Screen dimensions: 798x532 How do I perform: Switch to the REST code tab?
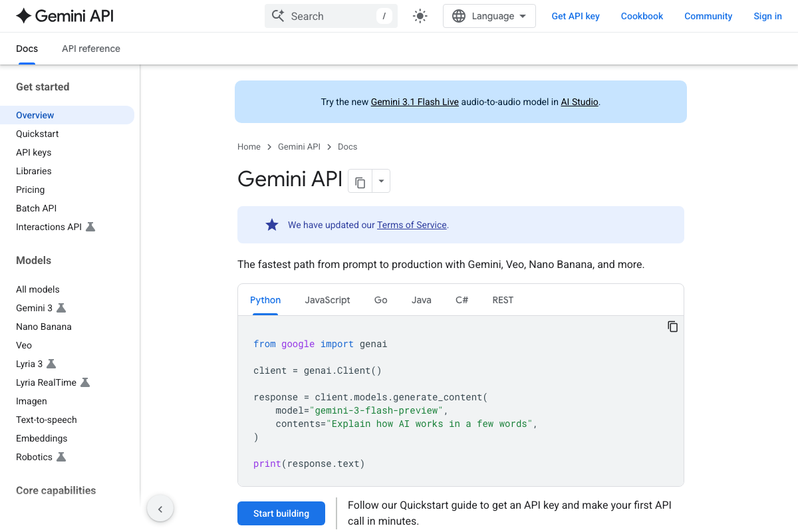coord(503,300)
